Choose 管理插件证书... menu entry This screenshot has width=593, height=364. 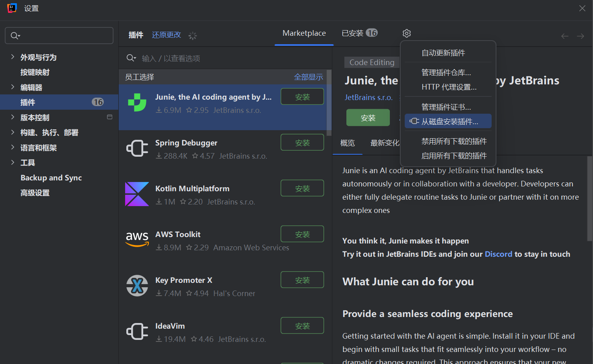pos(448,107)
